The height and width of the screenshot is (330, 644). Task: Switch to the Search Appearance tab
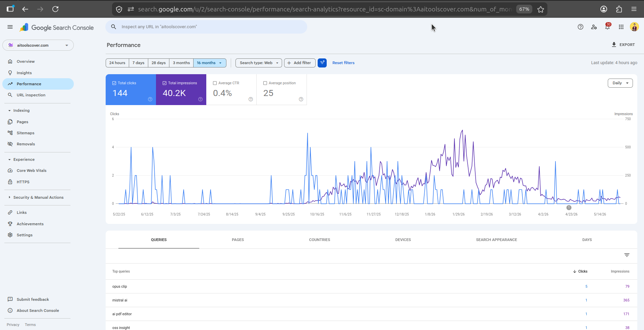[x=496, y=240]
